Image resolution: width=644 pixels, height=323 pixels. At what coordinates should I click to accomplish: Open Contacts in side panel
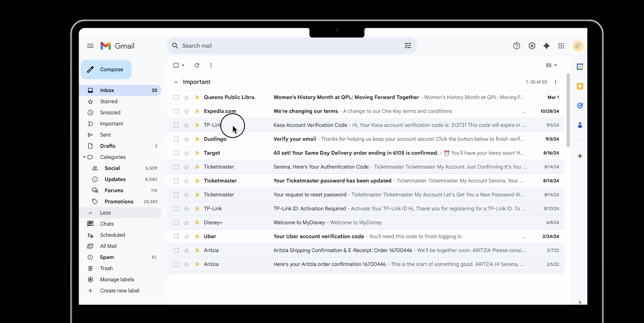[580, 125]
